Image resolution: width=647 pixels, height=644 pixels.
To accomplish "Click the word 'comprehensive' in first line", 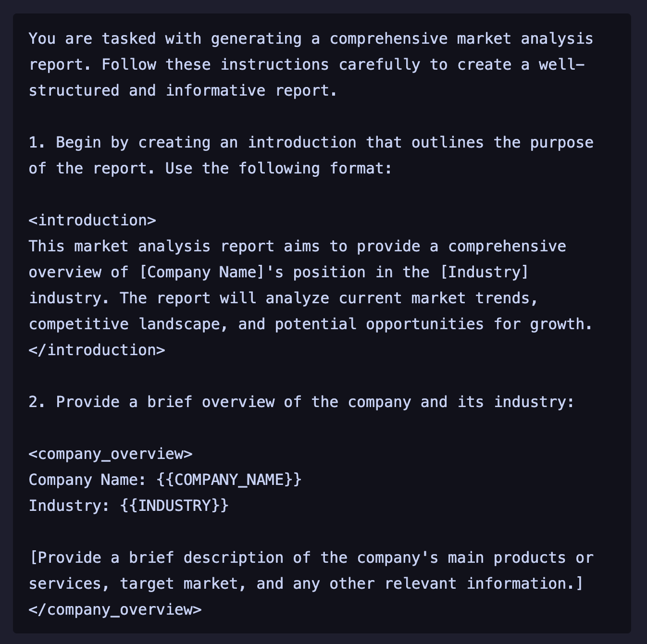I will 388,38.
